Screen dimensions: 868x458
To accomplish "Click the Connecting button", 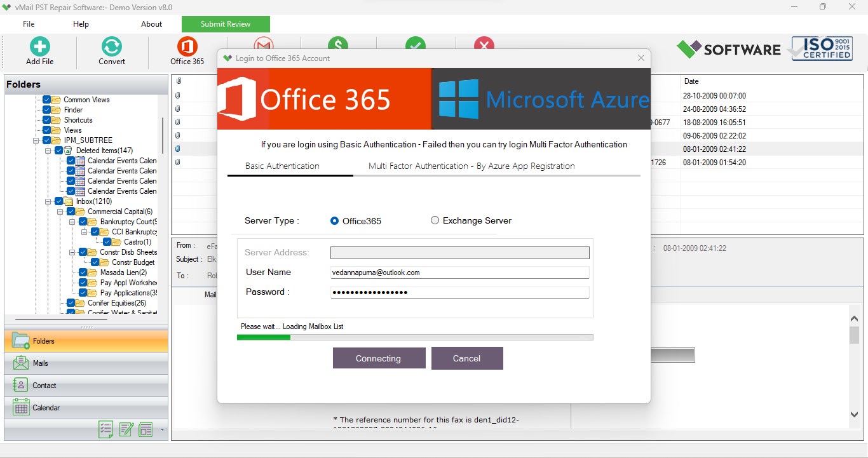I will coord(379,358).
